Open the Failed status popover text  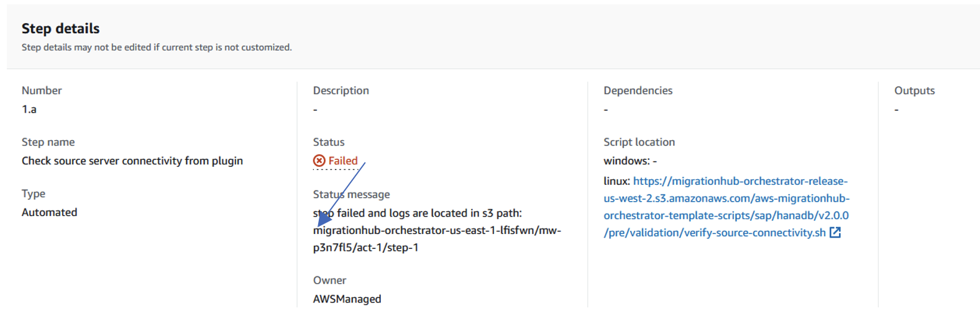click(343, 161)
